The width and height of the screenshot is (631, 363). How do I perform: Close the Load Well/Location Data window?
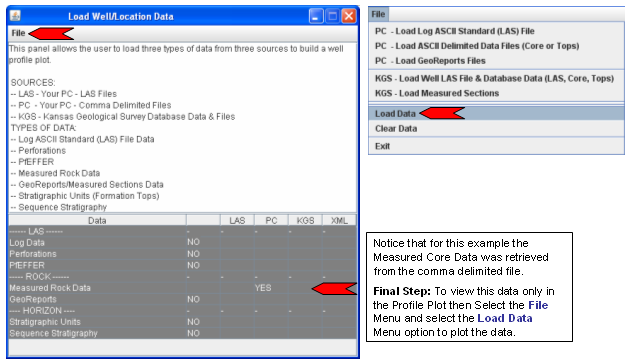[348, 16]
